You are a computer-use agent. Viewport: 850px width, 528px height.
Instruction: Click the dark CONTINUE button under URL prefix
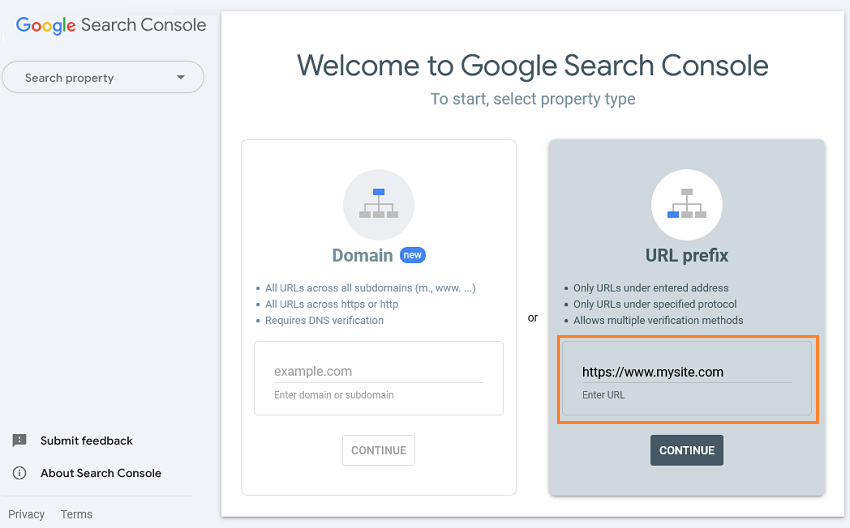click(x=687, y=450)
